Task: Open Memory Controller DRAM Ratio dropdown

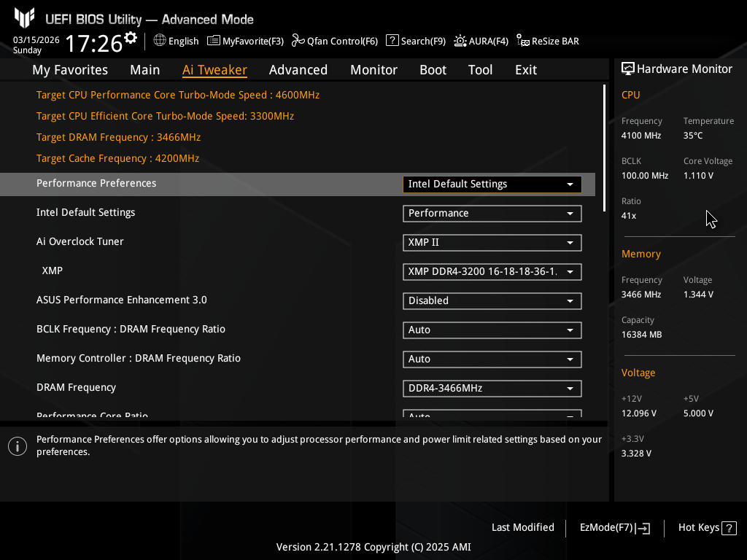Action: pos(492,359)
